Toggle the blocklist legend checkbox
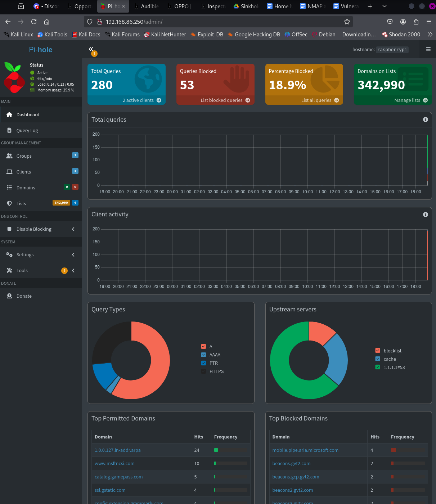Image resolution: width=436 pixels, height=504 pixels. [x=377, y=350]
